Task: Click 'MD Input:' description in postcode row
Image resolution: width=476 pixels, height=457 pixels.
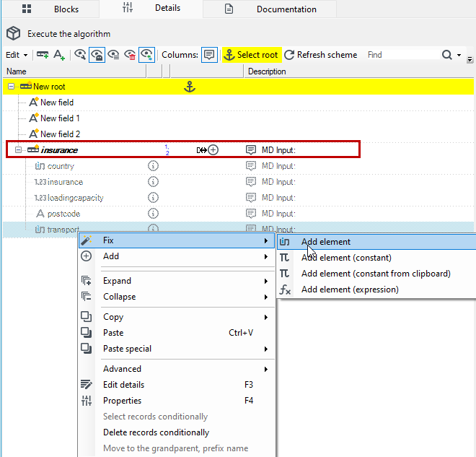Action: pyautogui.click(x=278, y=214)
